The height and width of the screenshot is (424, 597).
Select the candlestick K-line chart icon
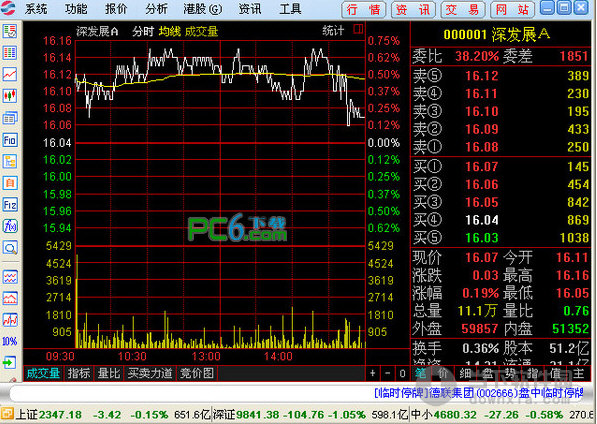click(10, 96)
